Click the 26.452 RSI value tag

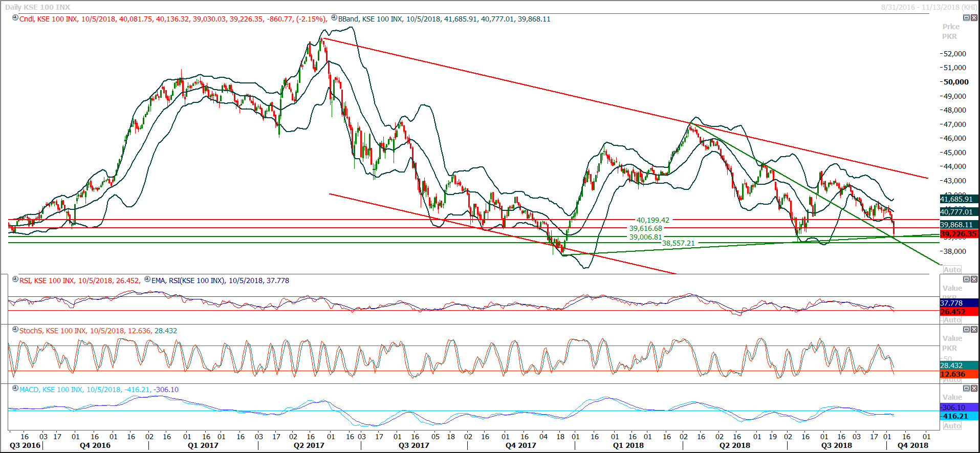960,312
